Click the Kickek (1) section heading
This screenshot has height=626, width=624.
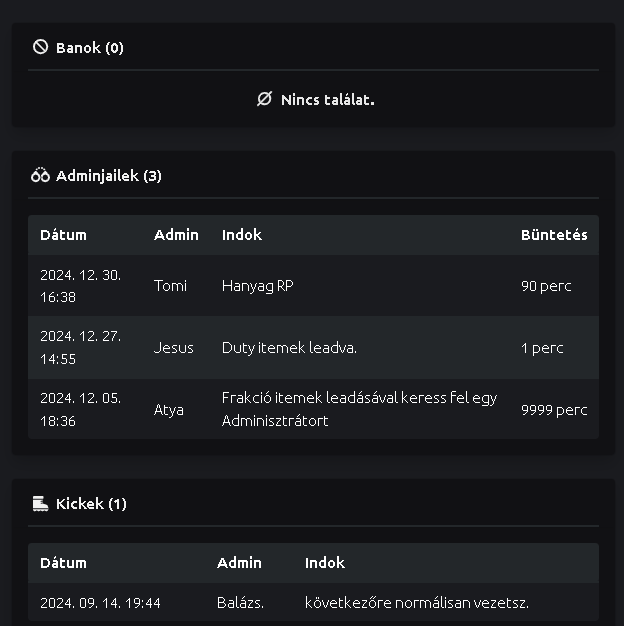pyautogui.click(x=91, y=503)
